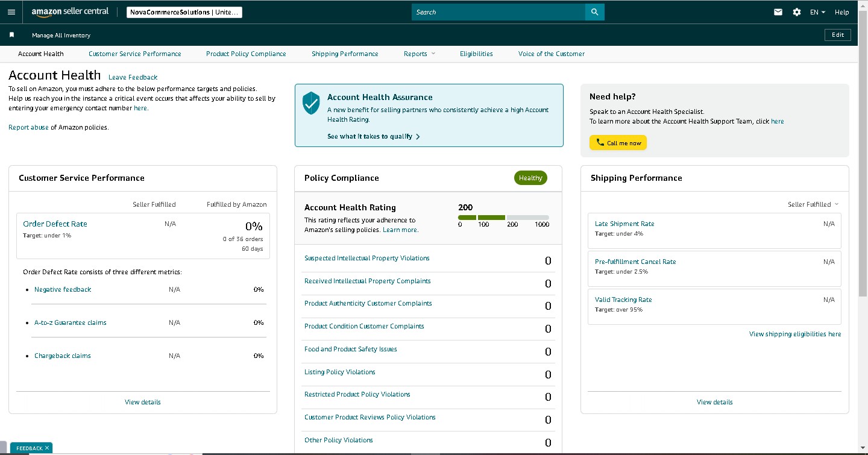Click the Account Health Rating progress bar
This screenshot has height=455, width=868.
503,218
